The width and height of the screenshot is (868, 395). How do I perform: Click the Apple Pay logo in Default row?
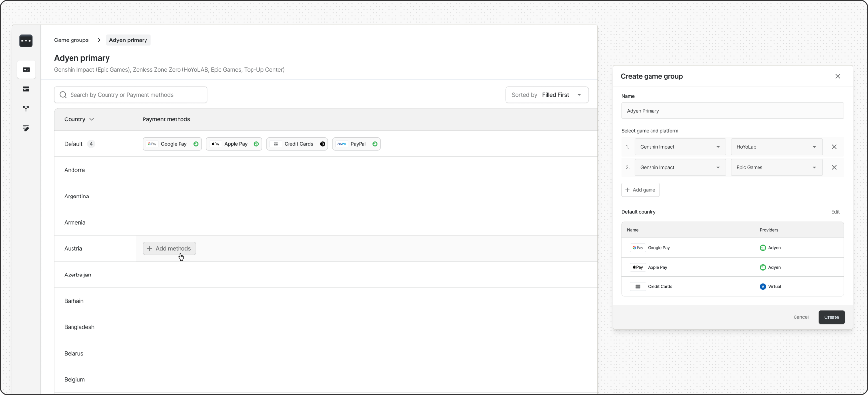pyautogui.click(x=216, y=144)
